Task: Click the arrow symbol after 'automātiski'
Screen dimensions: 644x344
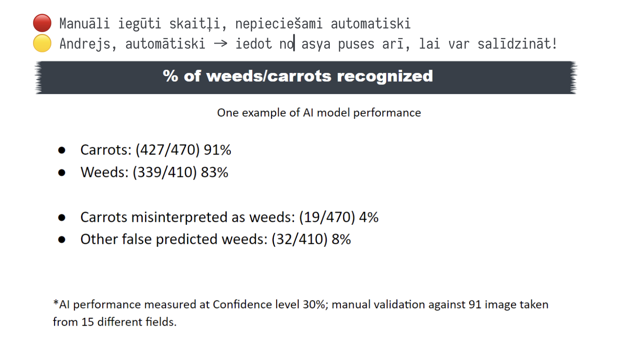Action: [x=220, y=44]
